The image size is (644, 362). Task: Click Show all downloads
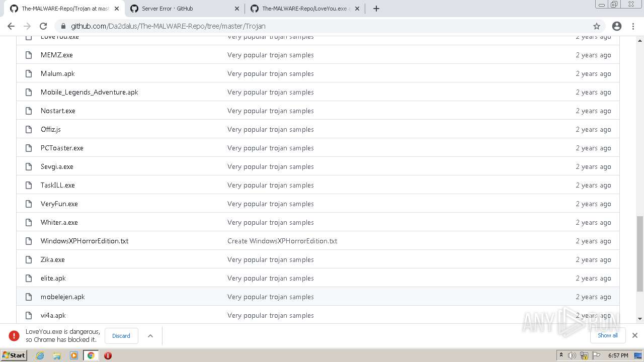tap(608, 335)
